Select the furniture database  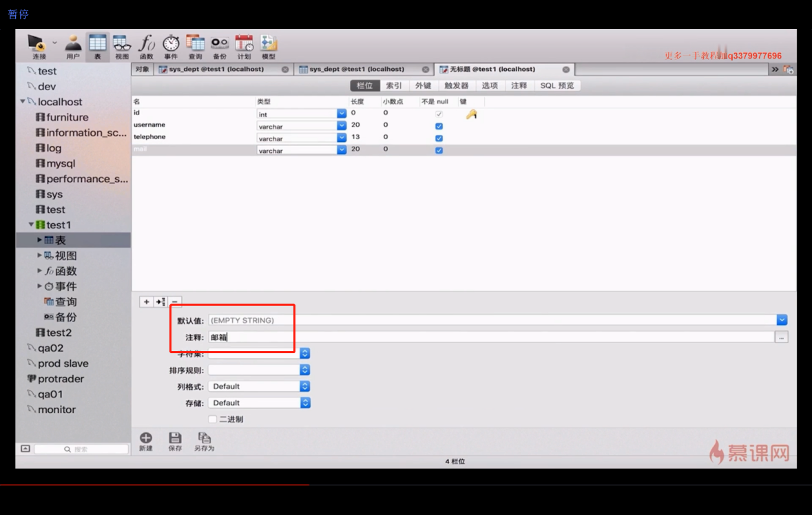pos(67,117)
